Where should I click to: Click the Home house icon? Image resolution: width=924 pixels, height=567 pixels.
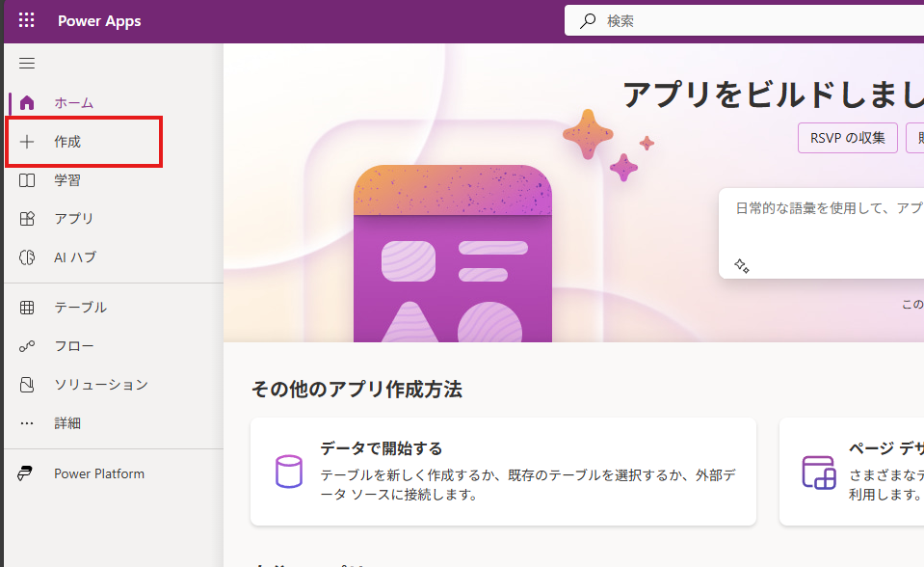pyautogui.click(x=27, y=103)
